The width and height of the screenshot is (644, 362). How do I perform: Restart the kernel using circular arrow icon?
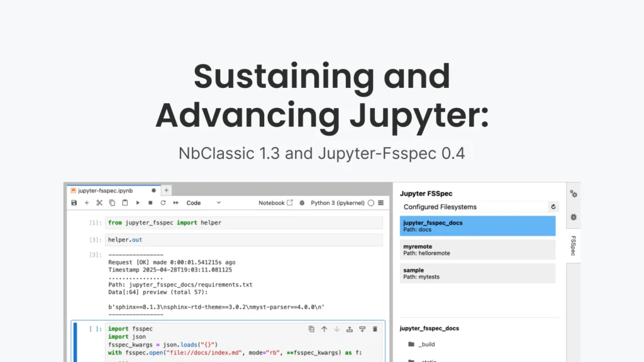pos(163,203)
